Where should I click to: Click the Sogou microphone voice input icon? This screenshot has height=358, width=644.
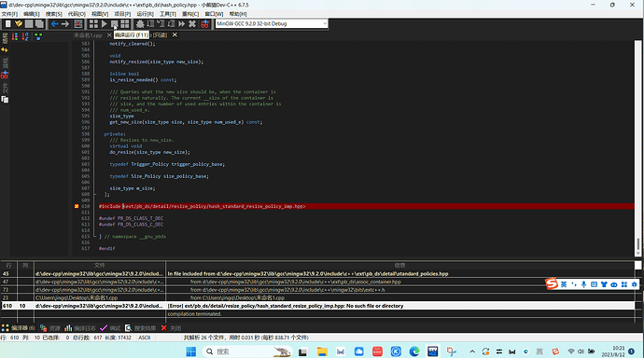[x=583, y=284]
